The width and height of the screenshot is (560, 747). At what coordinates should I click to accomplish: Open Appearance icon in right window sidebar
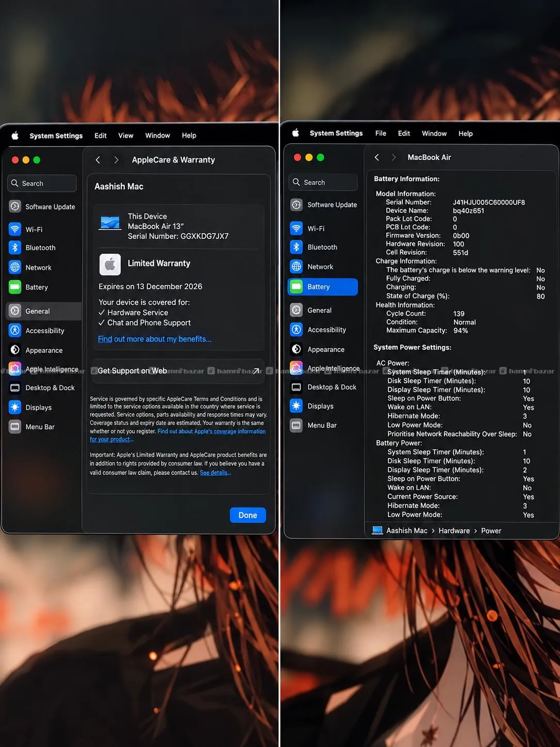pyautogui.click(x=297, y=349)
